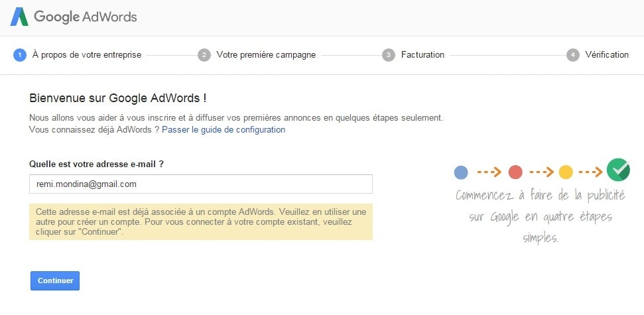This screenshot has width=644, height=315.
Task: Click the 'Bienvenue sur Google AdWords !' heading
Action: tap(118, 98)
